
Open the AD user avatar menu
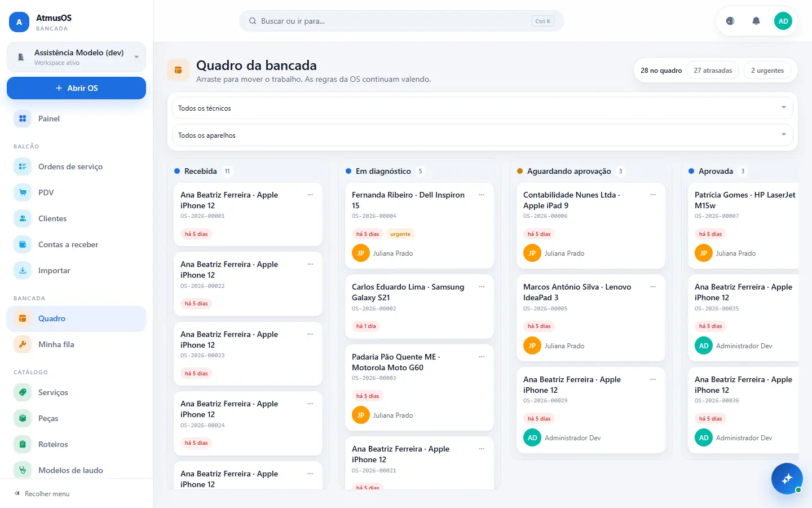pos(783,21)
